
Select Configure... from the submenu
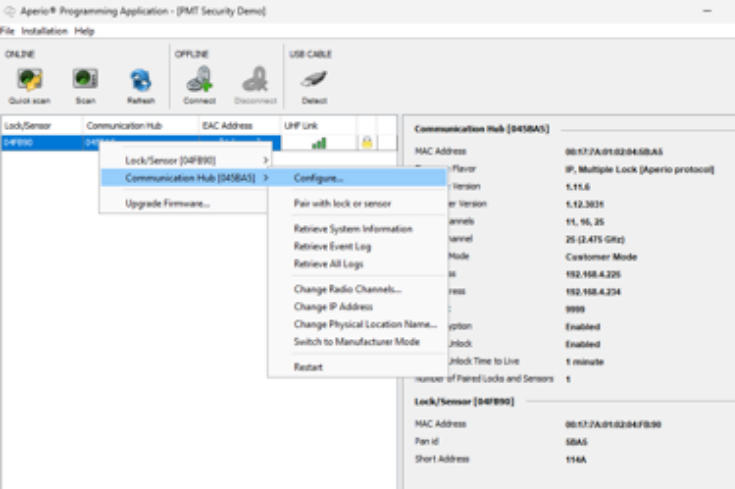click(318, 178)
